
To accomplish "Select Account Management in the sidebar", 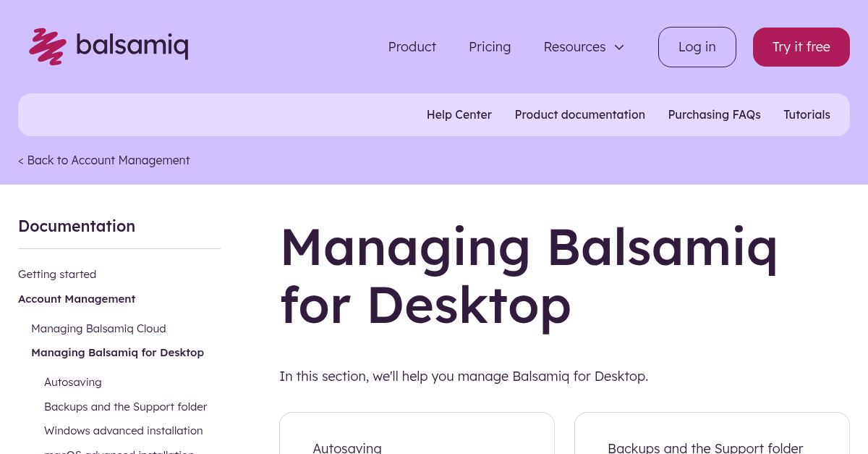I will [77, 298].
